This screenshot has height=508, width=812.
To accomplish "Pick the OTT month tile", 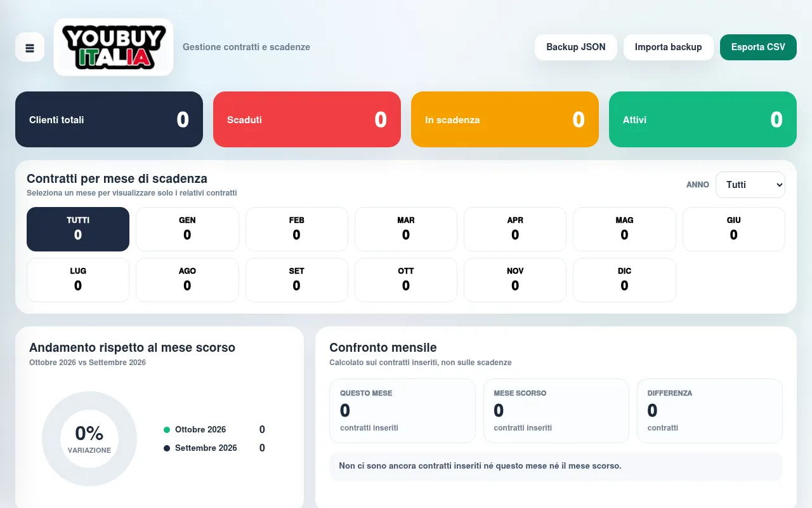I will tap(406, 280).
